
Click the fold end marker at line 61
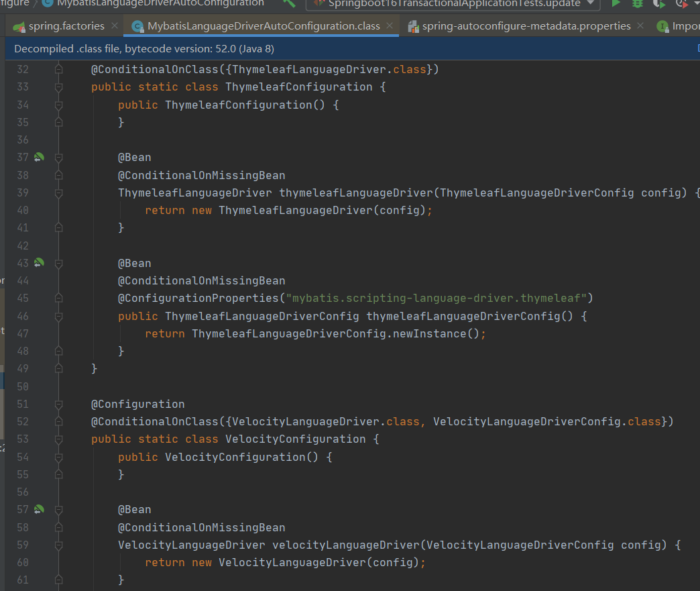click(58, 580)
